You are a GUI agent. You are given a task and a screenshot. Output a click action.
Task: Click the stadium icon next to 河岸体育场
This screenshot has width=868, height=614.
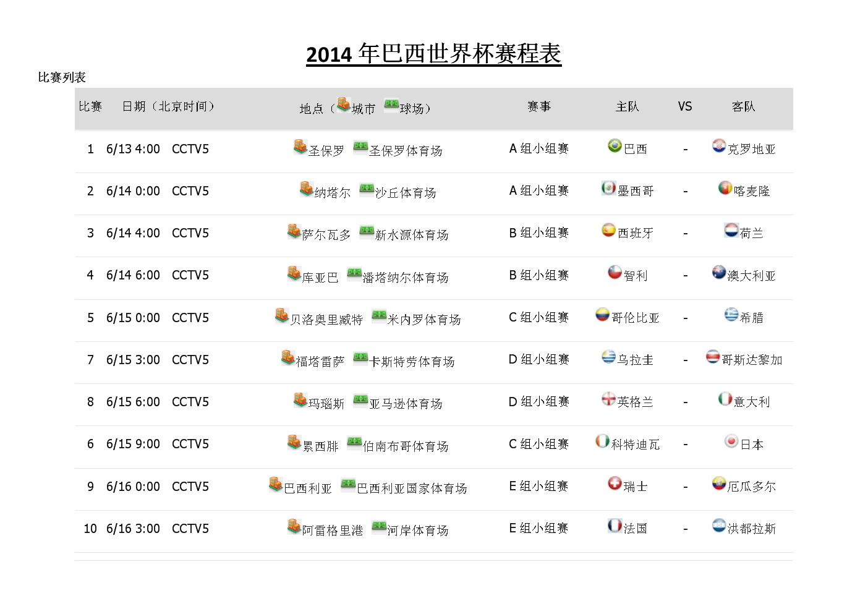(x=379, y=526)
